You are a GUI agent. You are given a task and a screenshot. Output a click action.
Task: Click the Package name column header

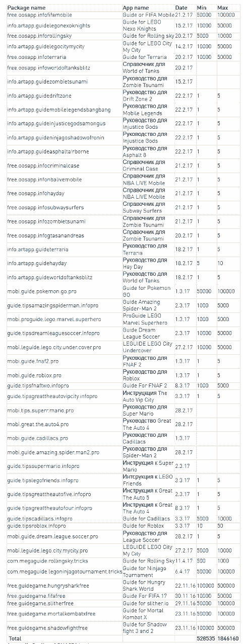click(x=26, y=8)
